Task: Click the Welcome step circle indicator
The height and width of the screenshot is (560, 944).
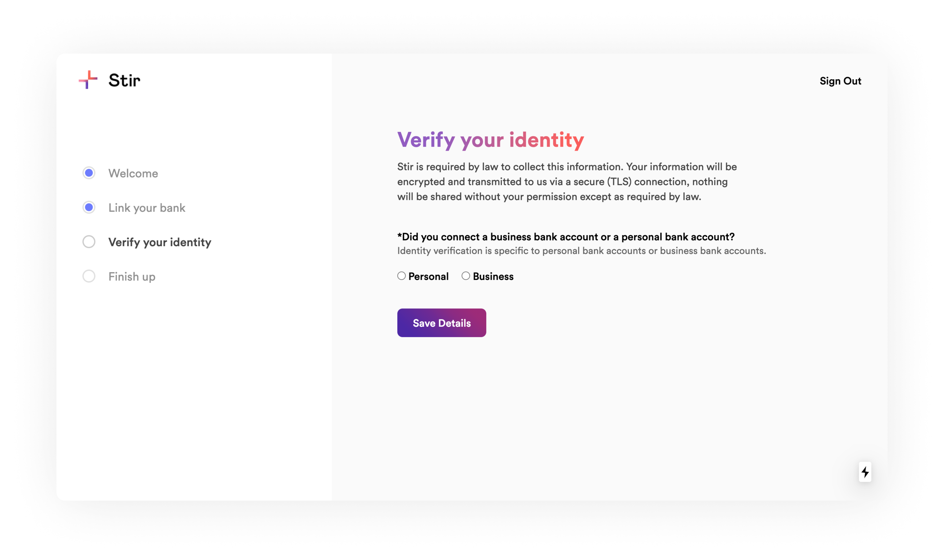Action: point(89,173)
